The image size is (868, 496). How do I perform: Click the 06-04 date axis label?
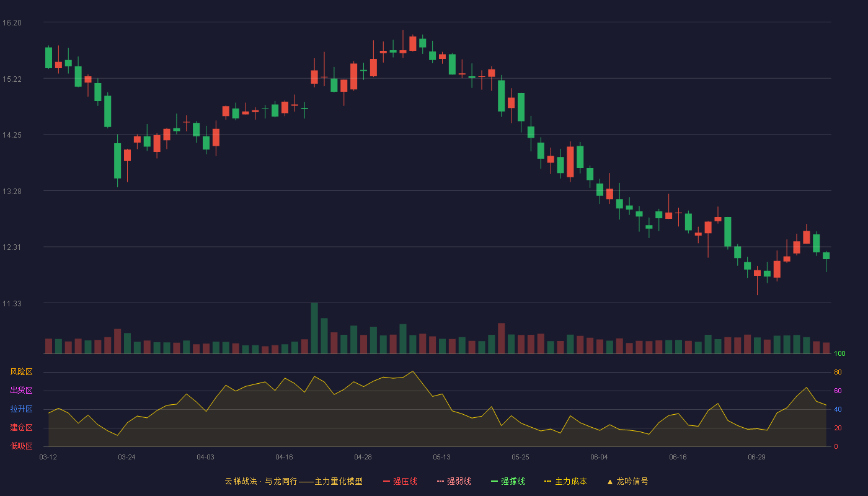click(x=599, y=457)
